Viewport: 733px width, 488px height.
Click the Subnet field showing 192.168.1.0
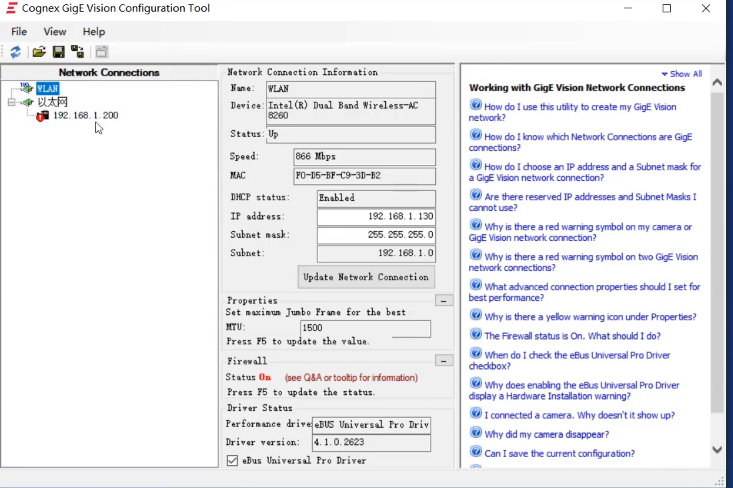[376, 253]
